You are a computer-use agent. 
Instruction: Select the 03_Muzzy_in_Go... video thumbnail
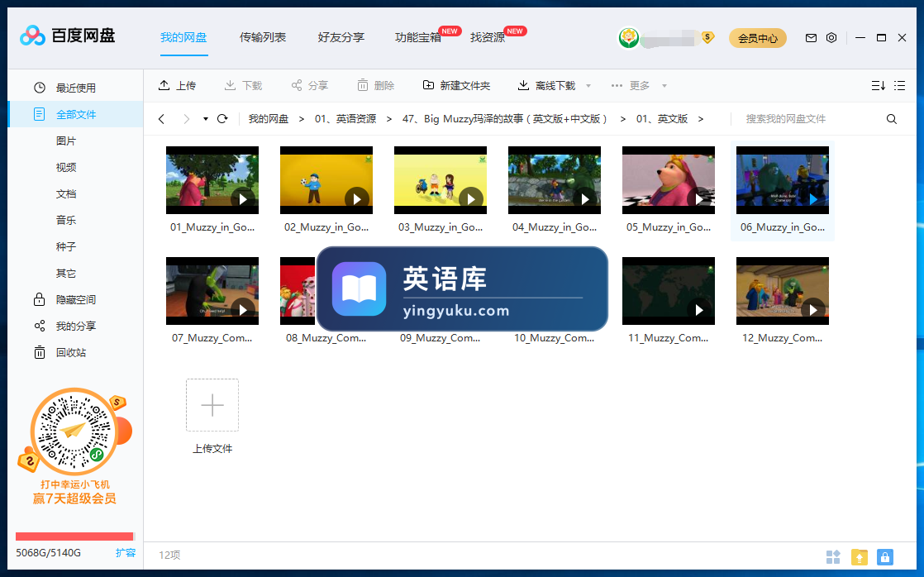pyautogui.click(x=441, y=180)
